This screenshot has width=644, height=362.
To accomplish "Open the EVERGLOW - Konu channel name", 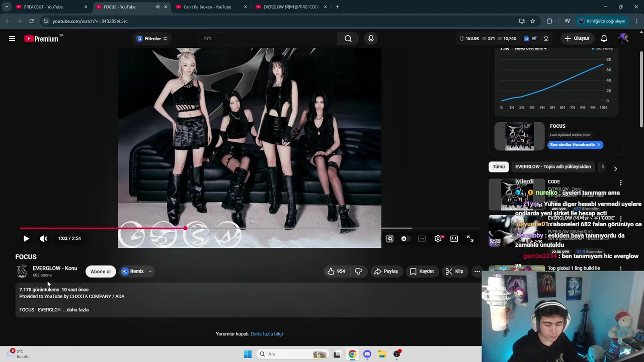I will (55, 268).
